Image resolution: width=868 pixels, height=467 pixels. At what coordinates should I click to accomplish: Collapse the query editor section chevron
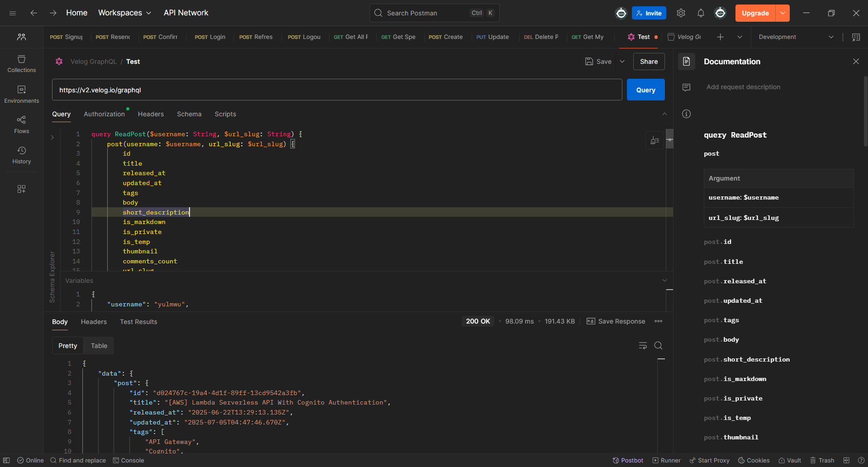click(664, 114)
